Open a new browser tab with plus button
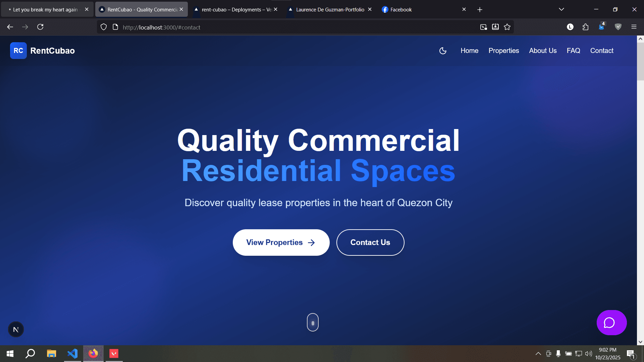Screen dimensions: 644x362 480,9
